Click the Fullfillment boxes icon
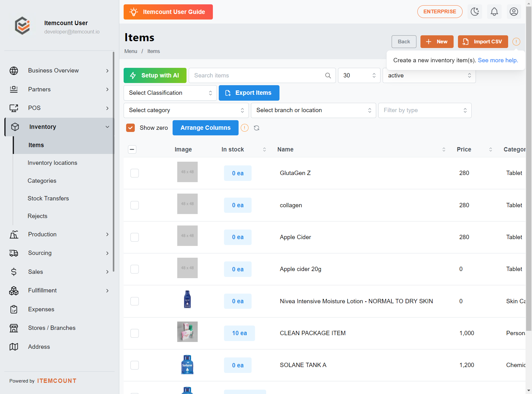Screen dimensions: 532x394 pos(14,291)
